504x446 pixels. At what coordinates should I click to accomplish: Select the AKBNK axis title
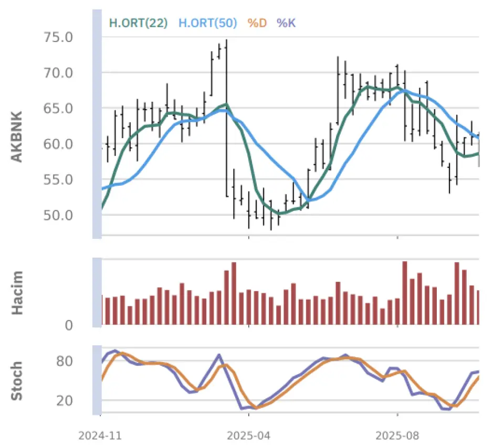(17, 136)
